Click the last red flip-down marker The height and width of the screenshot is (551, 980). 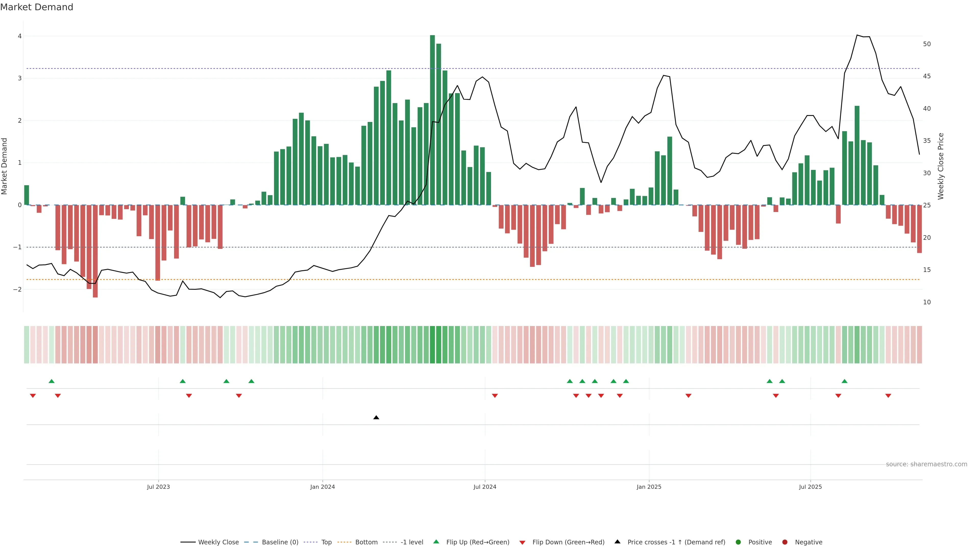click(888, 396)
